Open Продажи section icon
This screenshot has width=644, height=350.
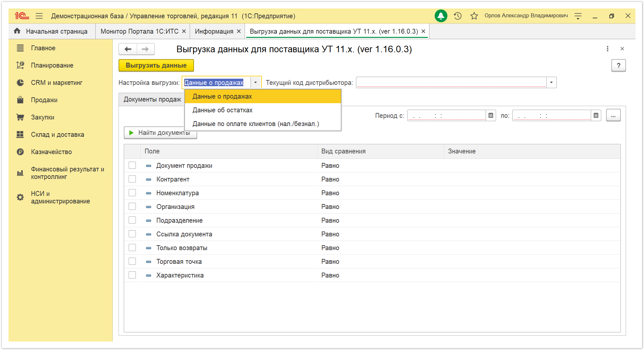(20, 100)
